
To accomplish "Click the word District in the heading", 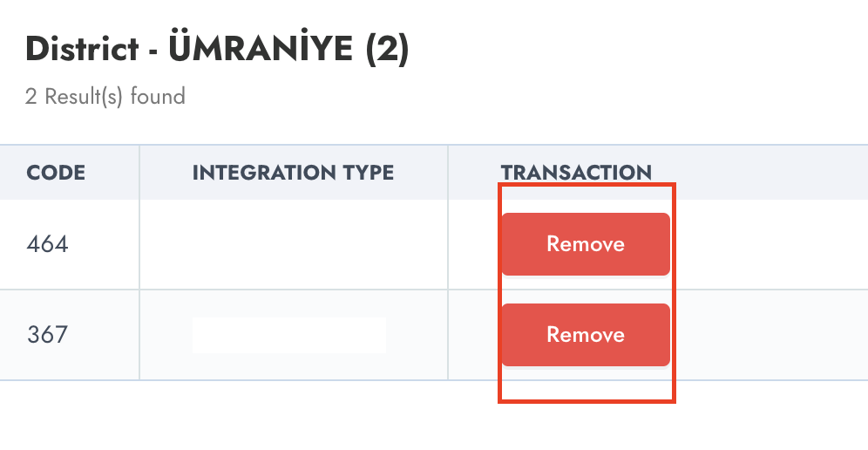I will (x=84, y=50).
